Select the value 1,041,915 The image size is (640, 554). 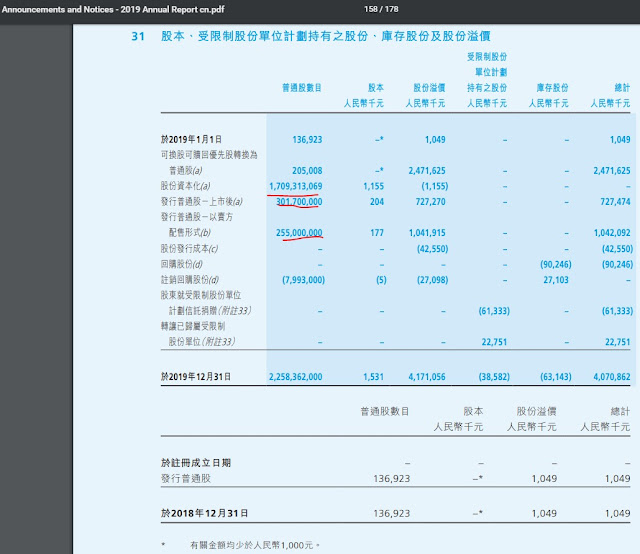point(427,233)
